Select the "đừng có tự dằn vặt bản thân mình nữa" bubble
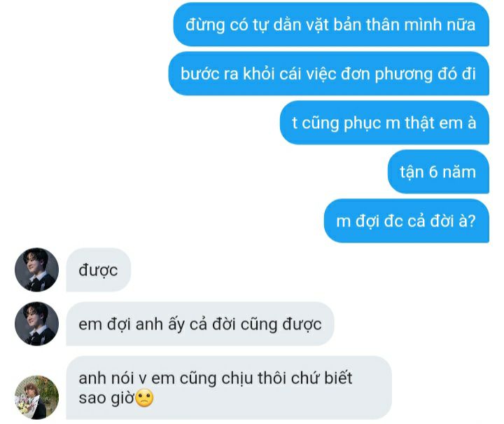Image resolution: width=504 pixels, height=424 pixels. (x=331, y=25)
